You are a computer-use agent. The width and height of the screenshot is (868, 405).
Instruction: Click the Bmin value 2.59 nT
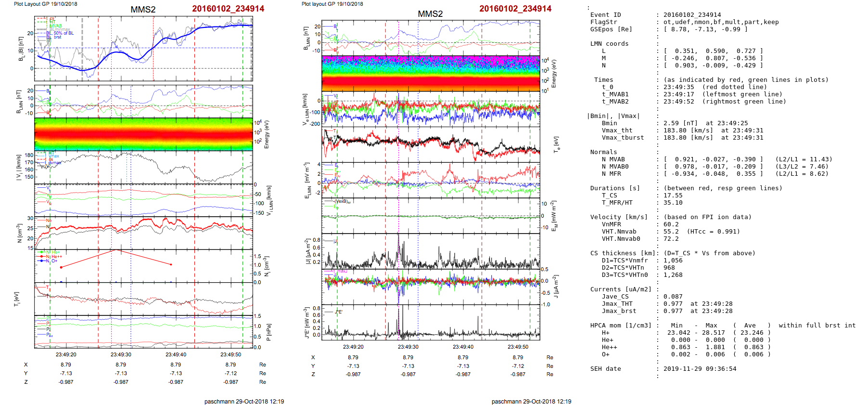coord(678,123)
